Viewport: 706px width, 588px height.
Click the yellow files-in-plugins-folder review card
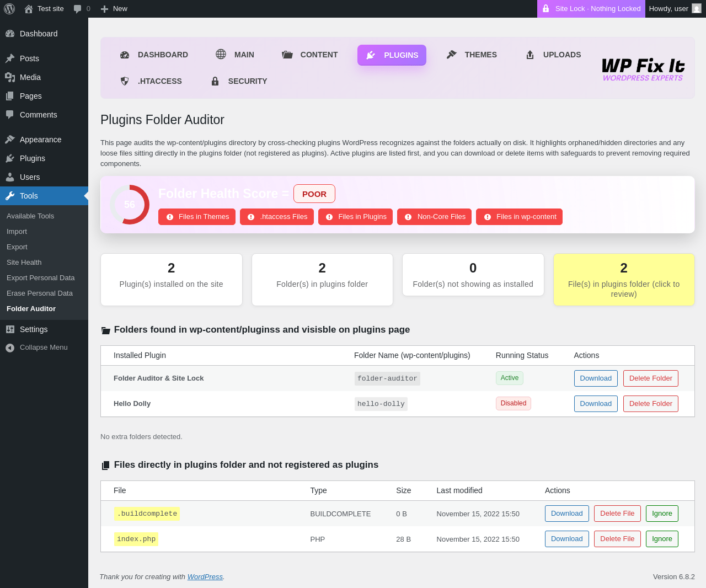pos(624,280)
